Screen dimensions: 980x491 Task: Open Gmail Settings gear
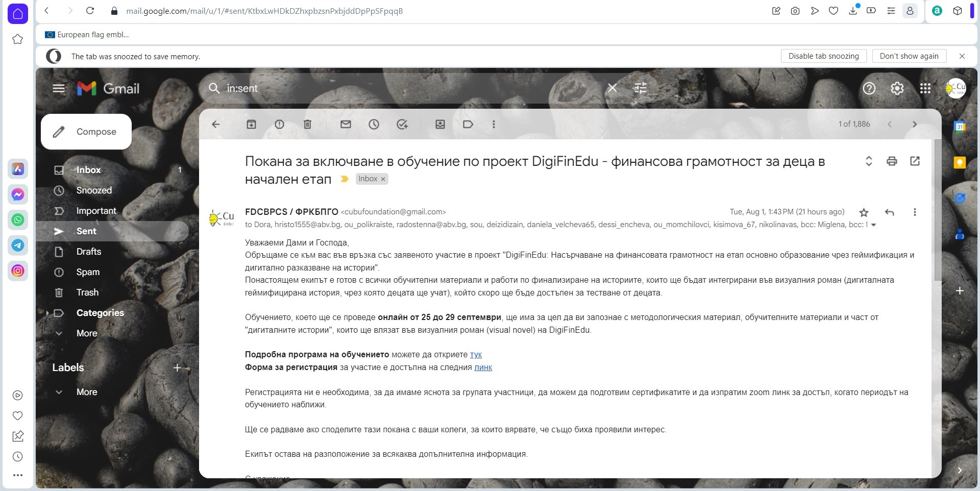tap(897, 88)
